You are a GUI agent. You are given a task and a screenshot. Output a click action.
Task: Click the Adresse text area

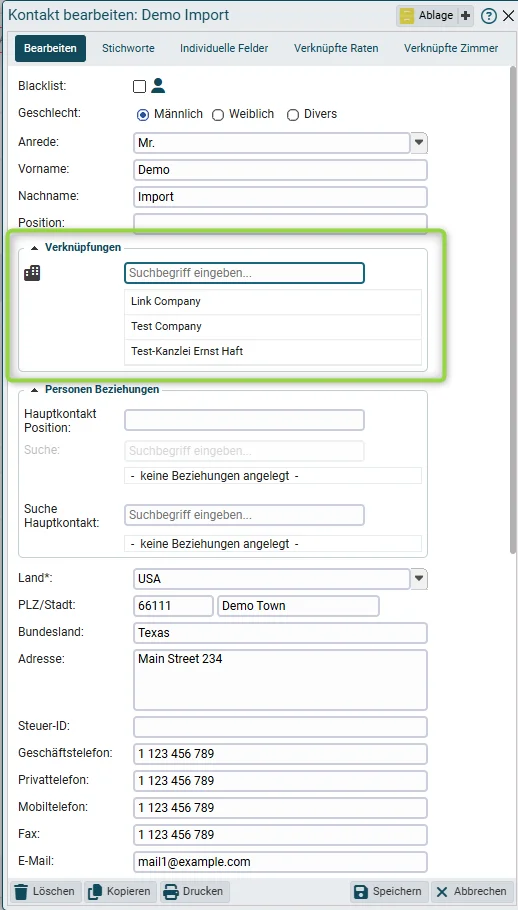click(280, 680)
